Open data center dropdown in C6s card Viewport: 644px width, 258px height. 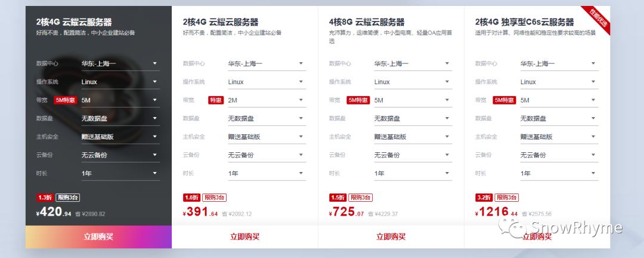559,63
